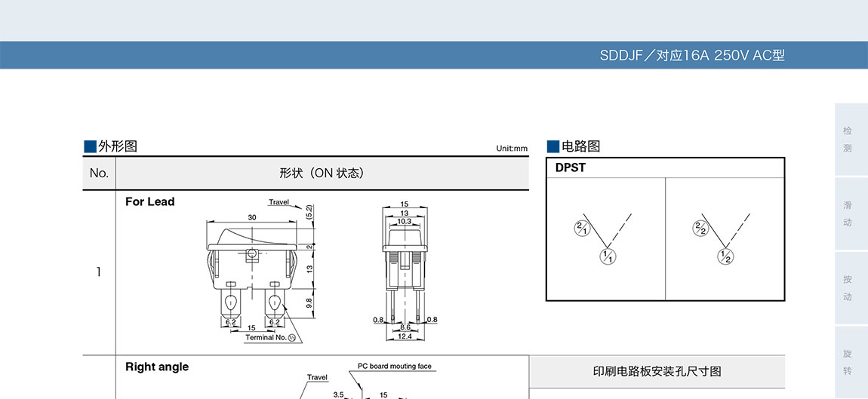Click the blue square icon beside 电路图

pyautogui.click(x=553, y=146)
